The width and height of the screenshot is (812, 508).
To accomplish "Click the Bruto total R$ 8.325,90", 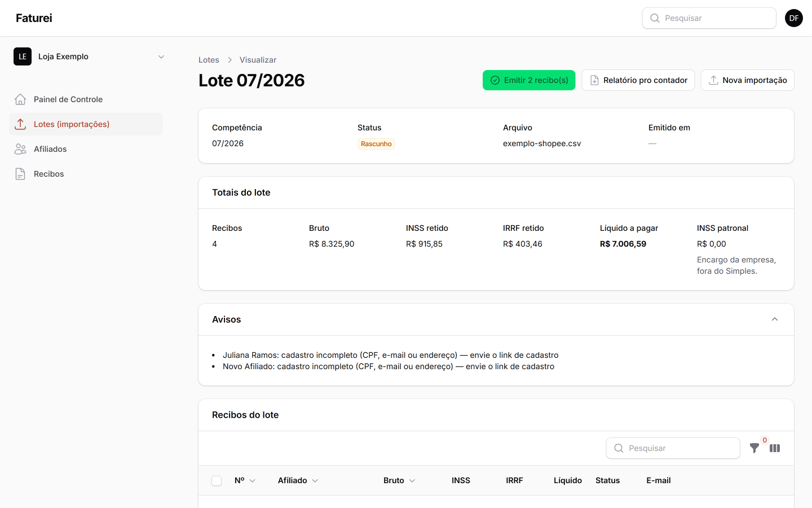I will (332, 244).
